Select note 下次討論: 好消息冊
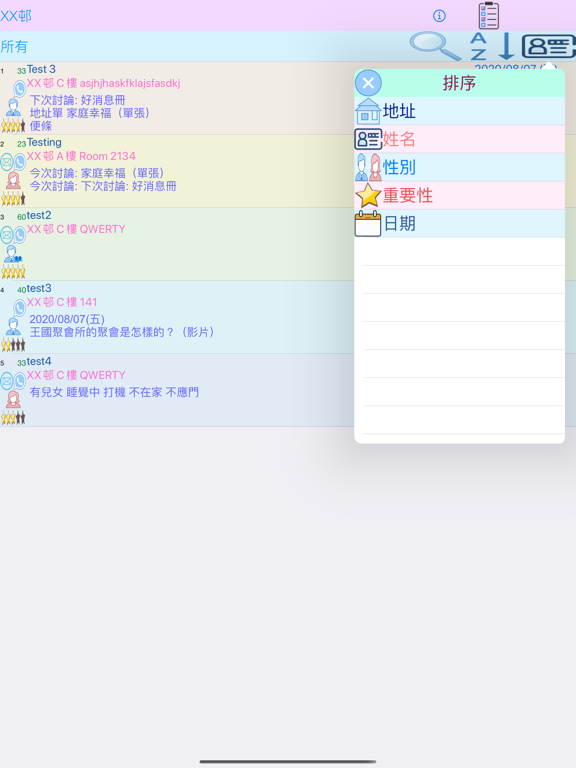Screen dimensions: 576x768 click(x=77, y=100)
